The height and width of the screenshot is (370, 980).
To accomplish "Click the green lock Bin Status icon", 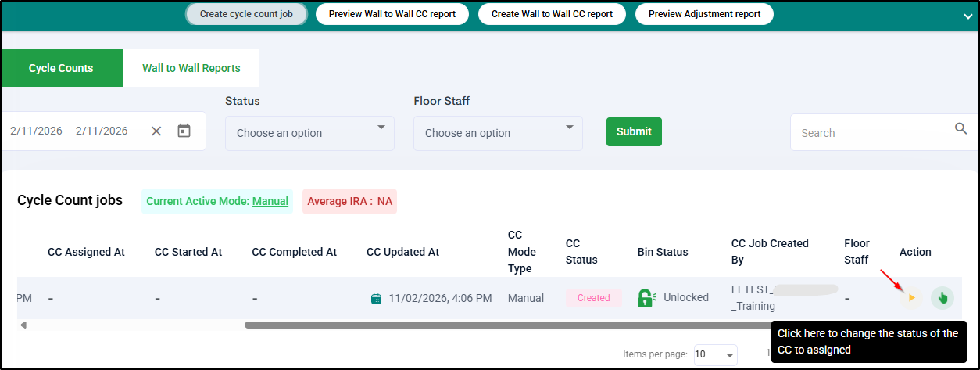I will tap(646, 298).
